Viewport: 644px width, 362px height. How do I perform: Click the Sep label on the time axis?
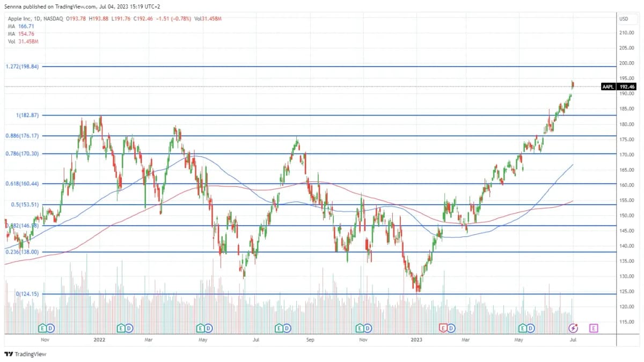[x=310, y=340]
